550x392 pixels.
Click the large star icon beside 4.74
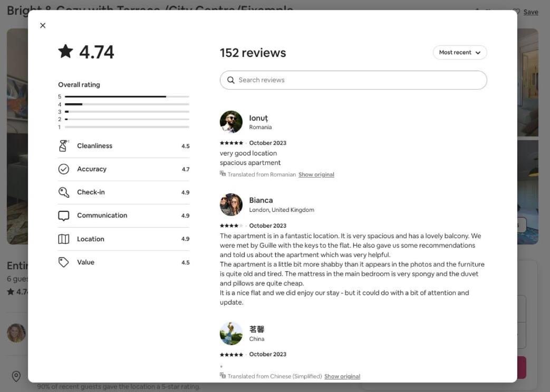[65, 51]
